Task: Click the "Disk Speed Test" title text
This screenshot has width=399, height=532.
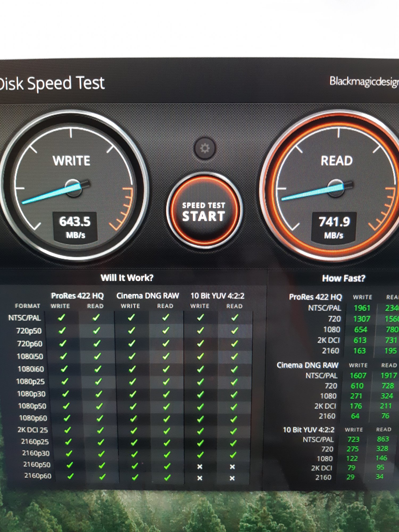Action: pyautogui.click(x=52, y=83)
